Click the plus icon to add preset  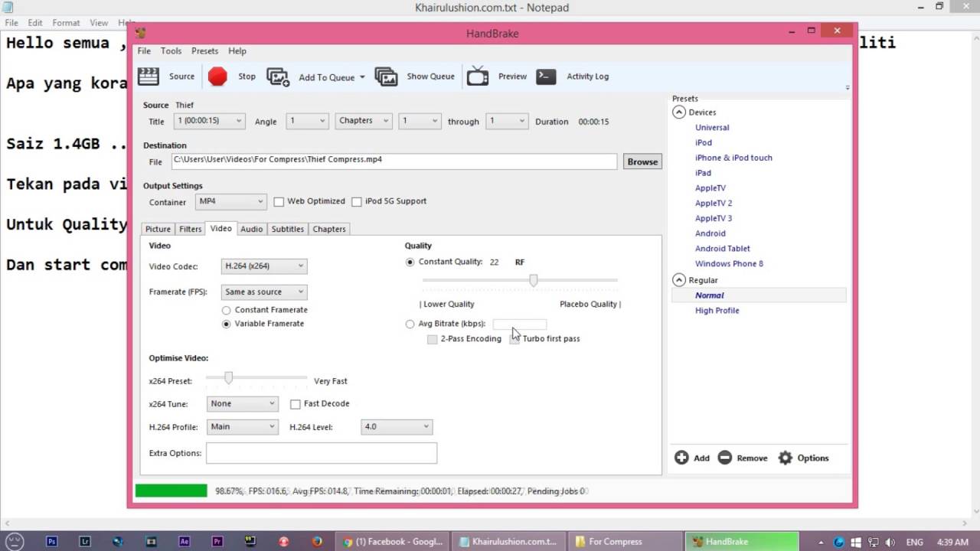click(681, 458)
